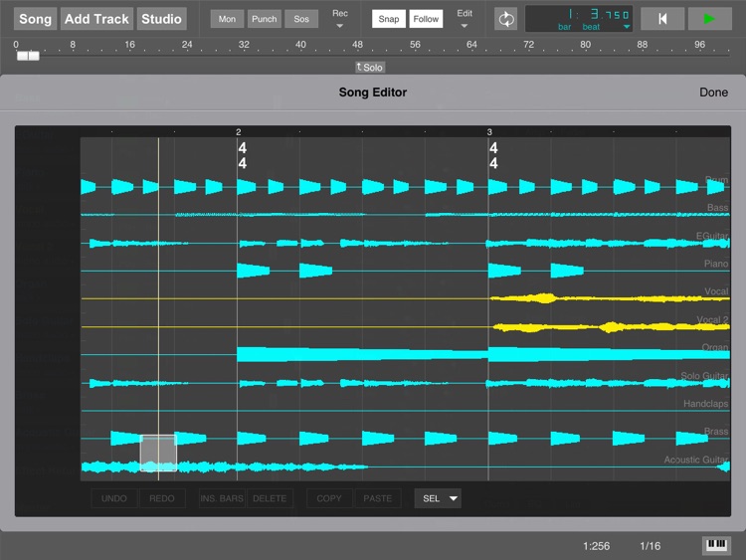Click the Organ clip starting at bar 2
Image resolution: width=746 pixels, height=560 pixels.
click(x=362, y=354)
